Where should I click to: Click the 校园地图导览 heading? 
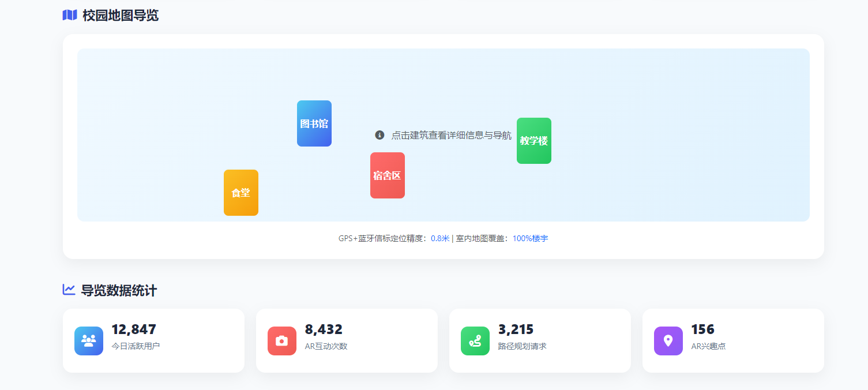(121, 16)
